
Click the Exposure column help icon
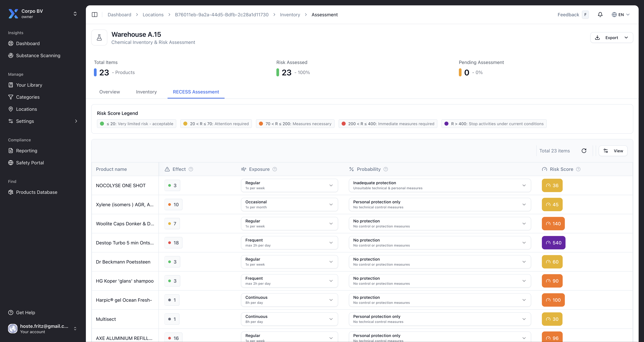pyautogui.click(x=274, y=169)
